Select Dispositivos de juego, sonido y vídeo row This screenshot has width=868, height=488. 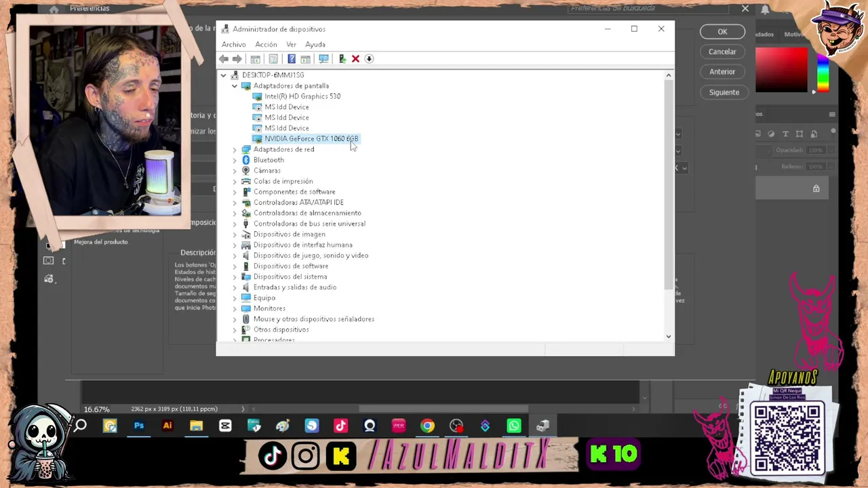point(311,256)
